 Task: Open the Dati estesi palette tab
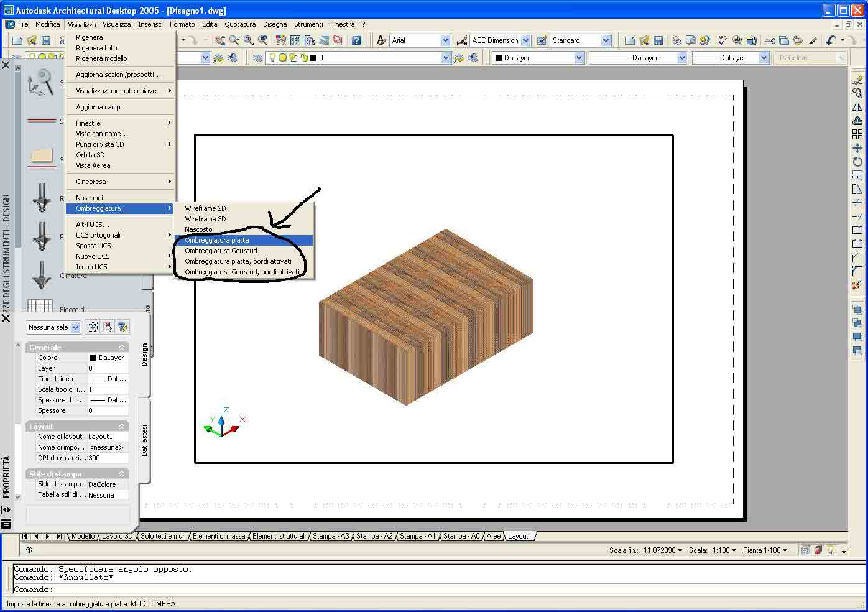pos(144,440)
